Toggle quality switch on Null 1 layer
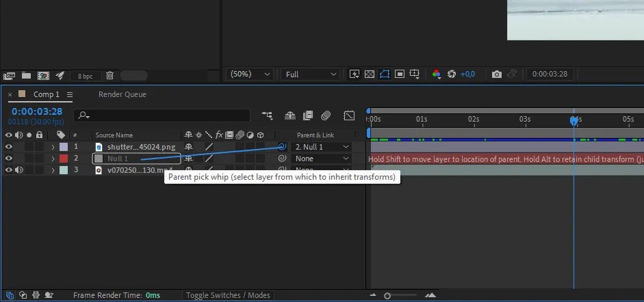 click(x=209, y=158)
